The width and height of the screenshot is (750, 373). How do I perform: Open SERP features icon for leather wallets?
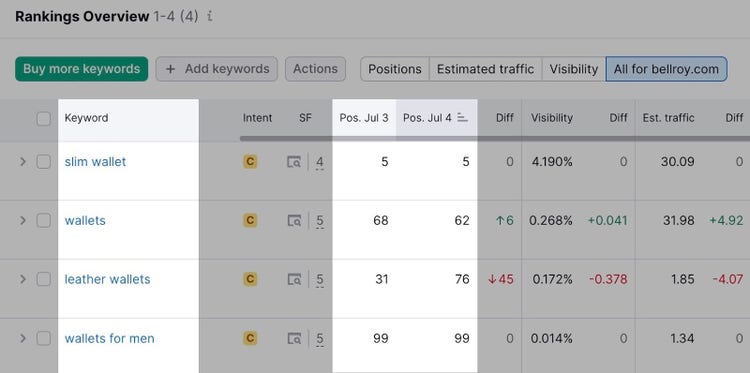[x=294, y=280]
